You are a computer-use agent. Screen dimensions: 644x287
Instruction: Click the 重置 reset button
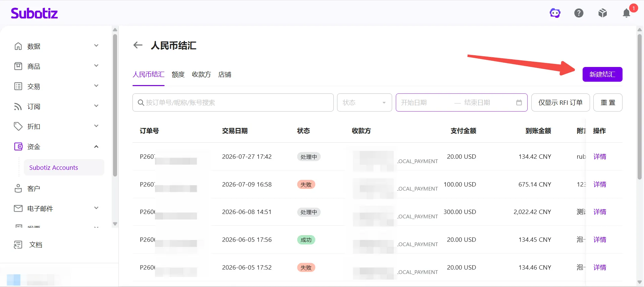pos(608,102)
